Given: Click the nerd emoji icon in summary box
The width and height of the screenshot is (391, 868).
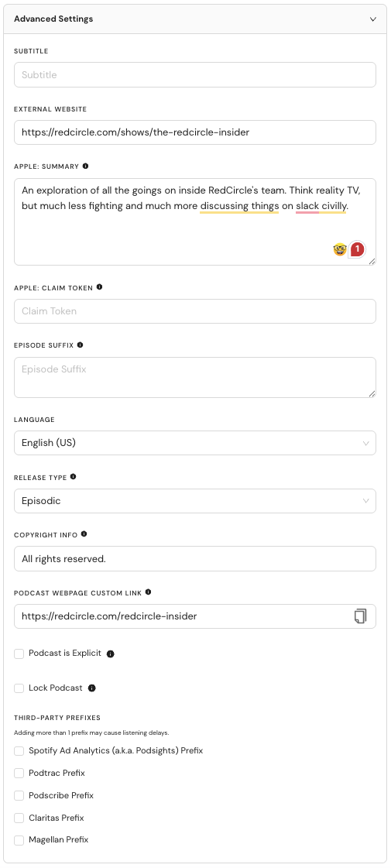Looking at the screenshot, I should coord(340,249).
